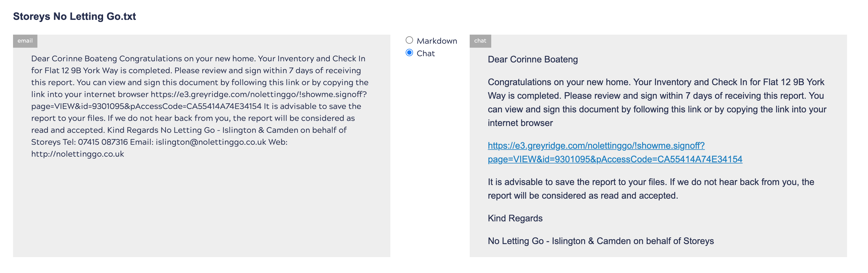This screenshot has width=868, height=273.
Task: Click the link's page=VIEW second line
Action: pyautogui.click(x=615, y=159)
